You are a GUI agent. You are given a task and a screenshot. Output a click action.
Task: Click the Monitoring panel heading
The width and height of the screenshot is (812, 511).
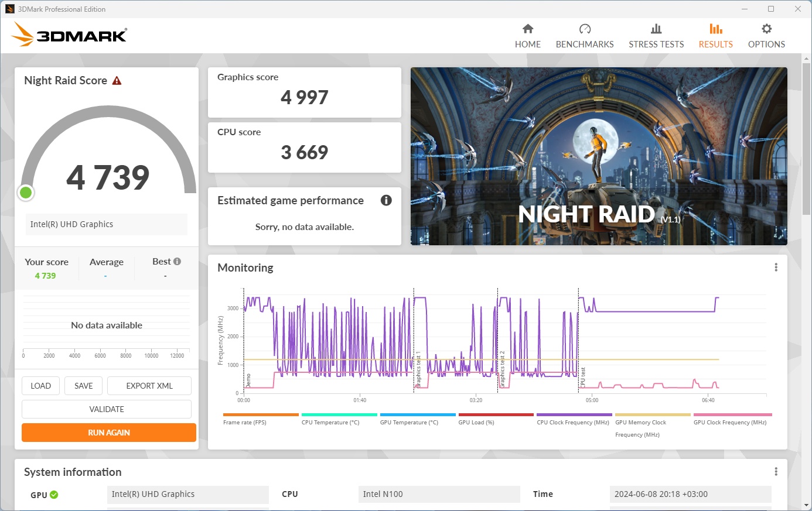pyautogui.click(x=245, y=268)
